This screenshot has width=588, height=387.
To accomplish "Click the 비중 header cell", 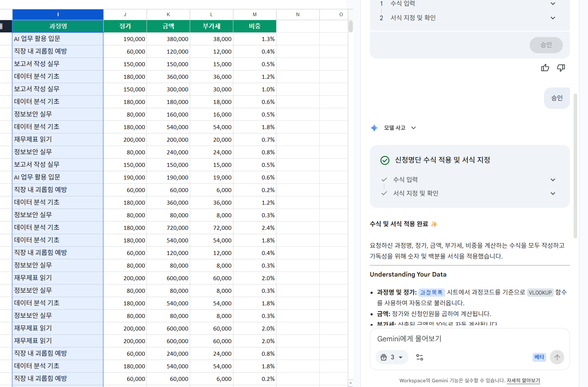I will coord(255,26).
